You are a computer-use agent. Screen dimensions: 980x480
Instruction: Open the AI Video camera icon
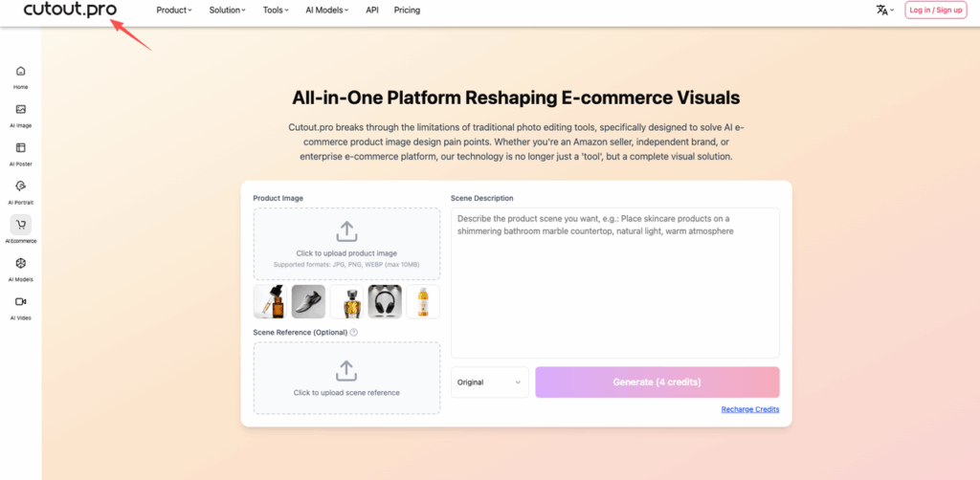point(21,301)
